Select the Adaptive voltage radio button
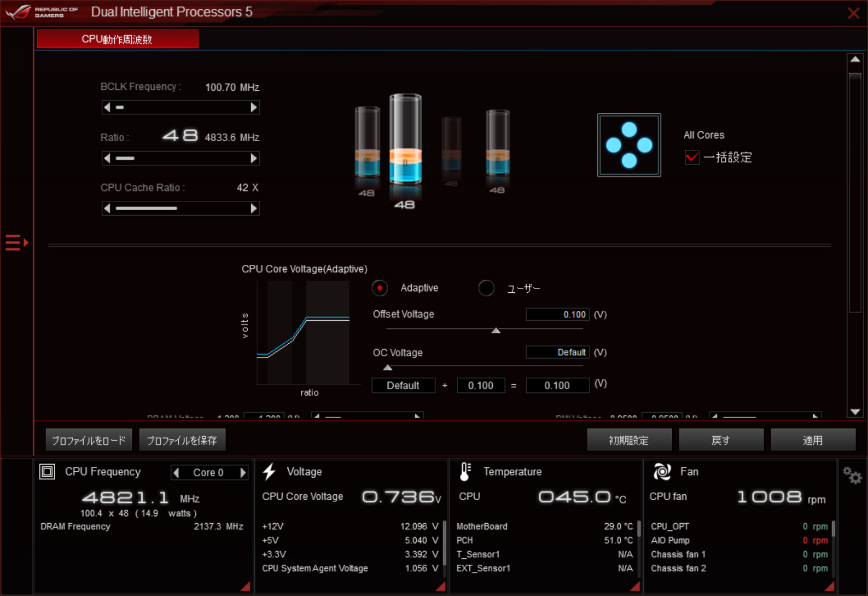This screenshot has height=596, width=868. point(380,288)
